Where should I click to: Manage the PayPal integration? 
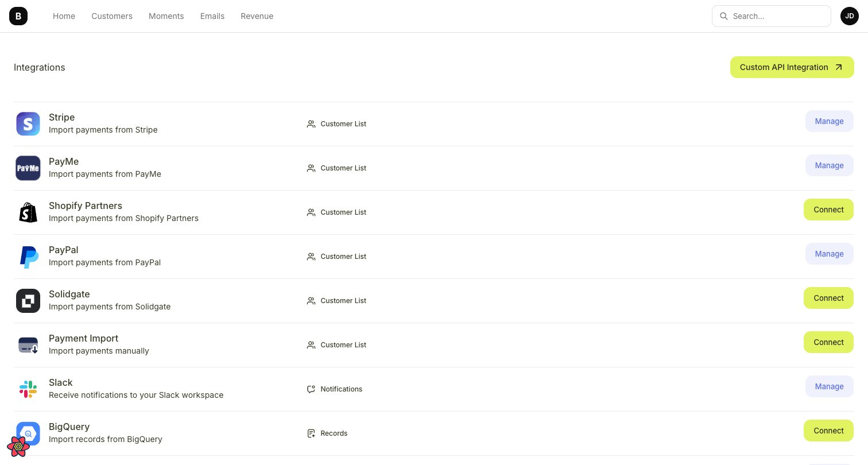coord(829,254)
